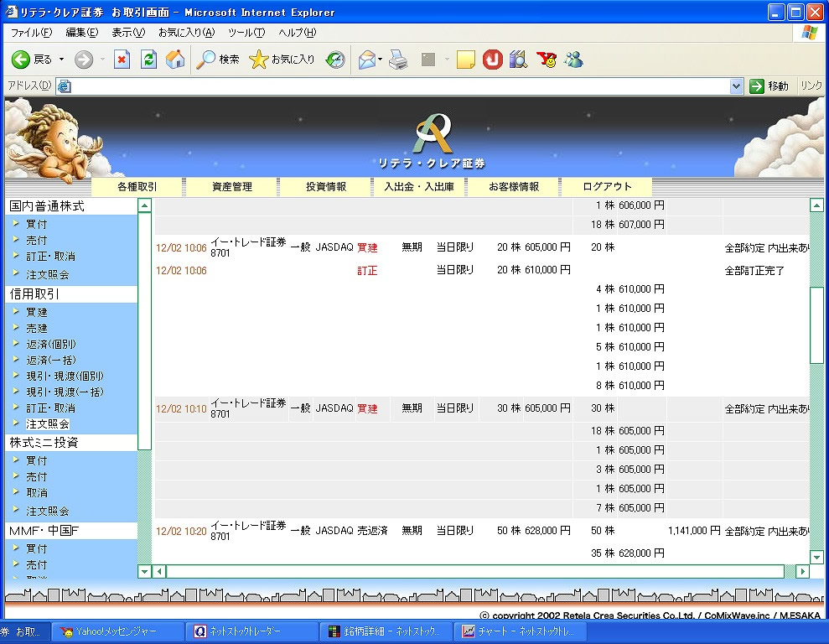This screenshot has width=829, height=644.
Task: Click 売付 under 国内普通株式
Action: point(37,241)
